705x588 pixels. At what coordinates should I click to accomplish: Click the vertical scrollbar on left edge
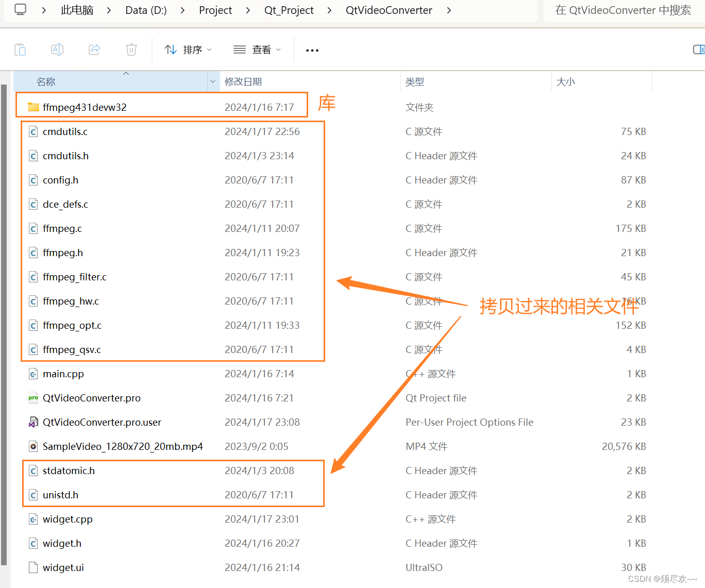[4, 325]
